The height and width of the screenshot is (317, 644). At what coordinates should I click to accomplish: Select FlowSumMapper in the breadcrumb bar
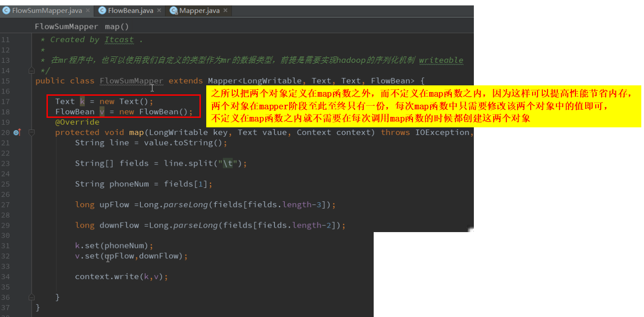(x=66, y=27)
